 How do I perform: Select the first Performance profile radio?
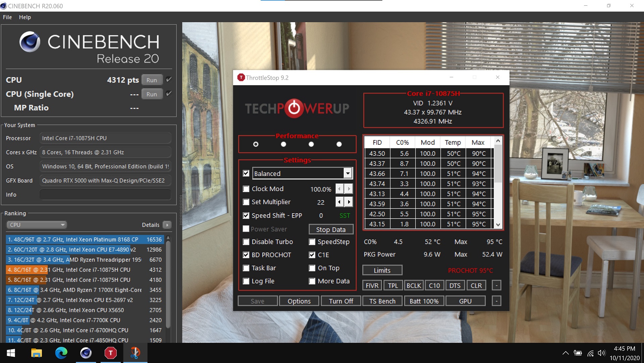click(x=256, y=144)
